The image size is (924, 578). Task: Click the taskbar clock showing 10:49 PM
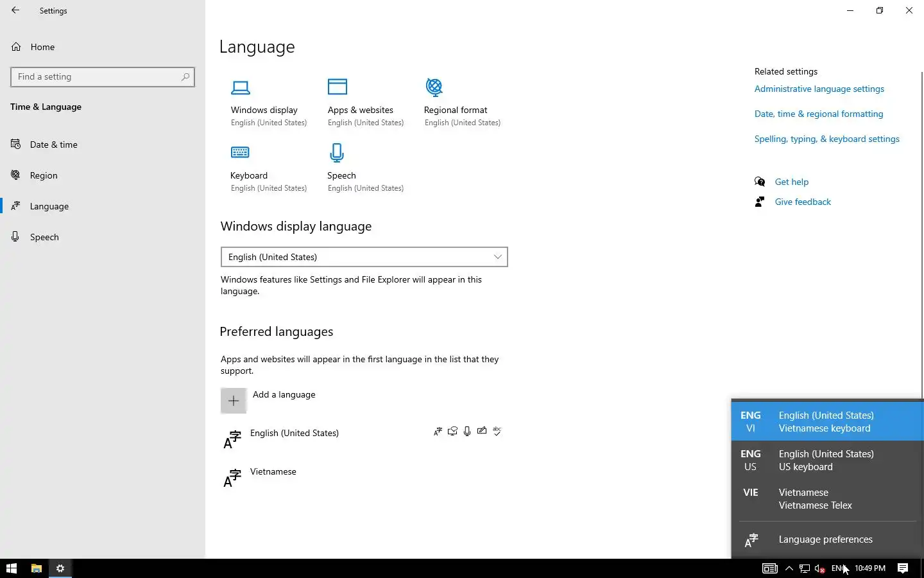coord(870,568)
